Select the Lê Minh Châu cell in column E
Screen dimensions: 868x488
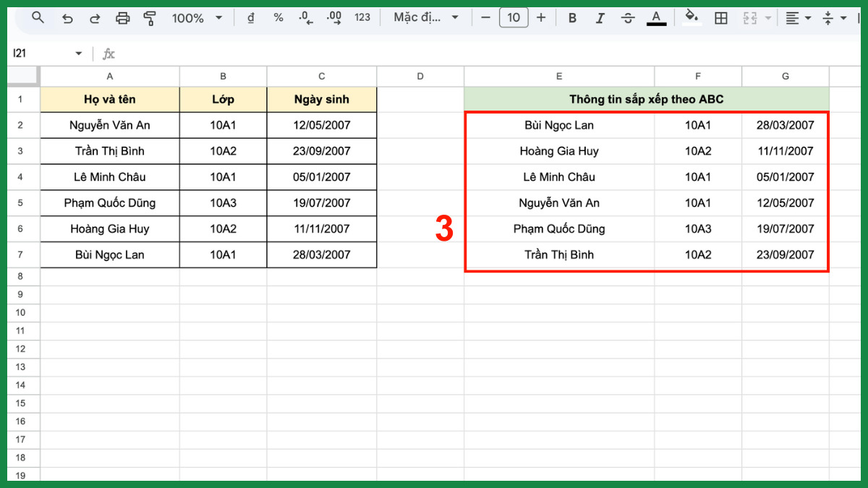(x=559, y=177)
